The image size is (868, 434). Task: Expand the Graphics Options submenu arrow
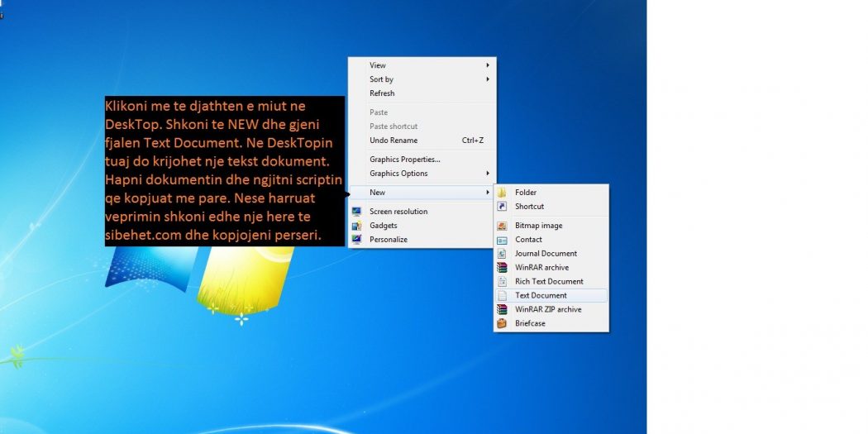click(x=488, y=174)
